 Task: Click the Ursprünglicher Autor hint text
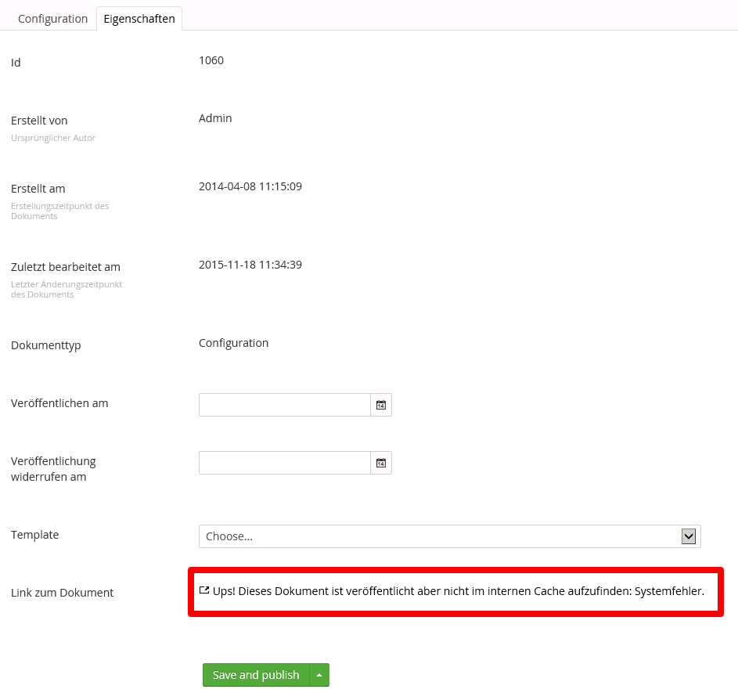point(53,138)
